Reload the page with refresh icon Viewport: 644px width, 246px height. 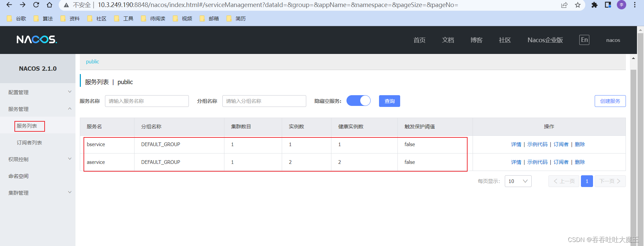[x=36, y=5]
